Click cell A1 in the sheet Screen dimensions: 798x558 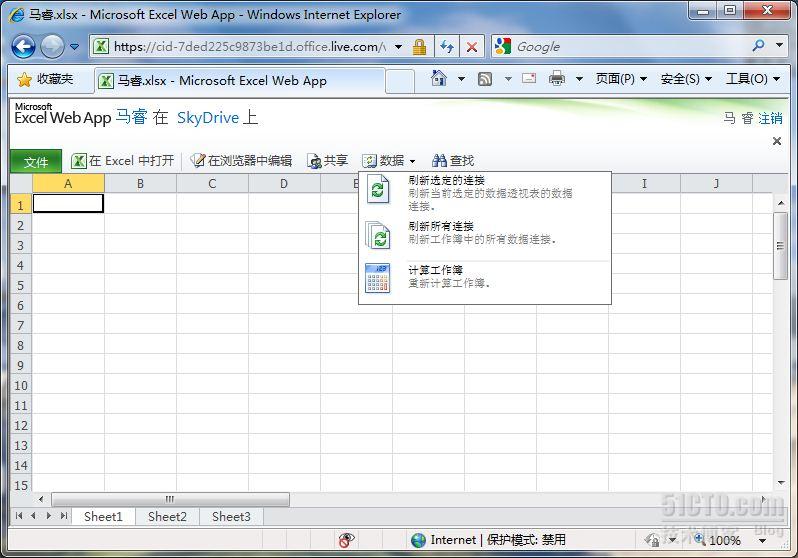coord(68,203)
